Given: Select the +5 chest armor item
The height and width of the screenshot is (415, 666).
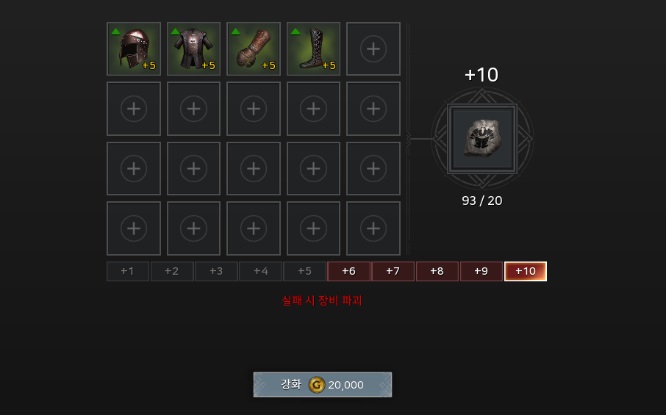Looking at the screenshot, I should pyautogui.click(x=194, y=49).
